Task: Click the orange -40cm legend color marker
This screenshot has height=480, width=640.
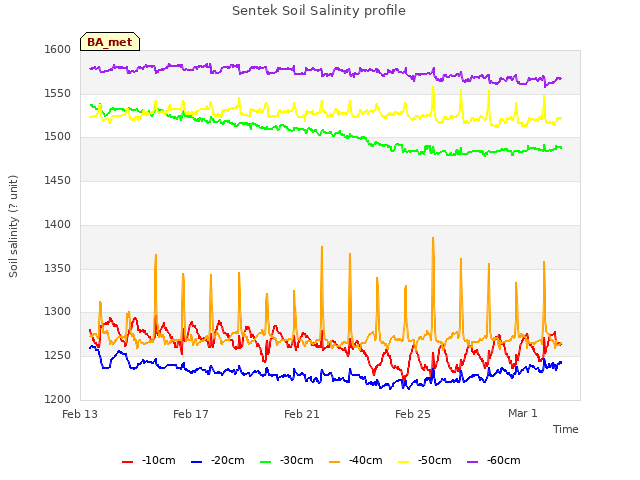Action: click(334, 462)
